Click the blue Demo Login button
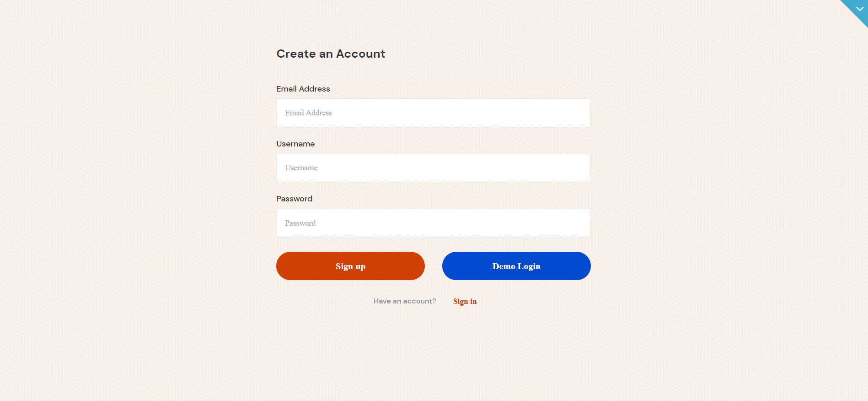 516,266
